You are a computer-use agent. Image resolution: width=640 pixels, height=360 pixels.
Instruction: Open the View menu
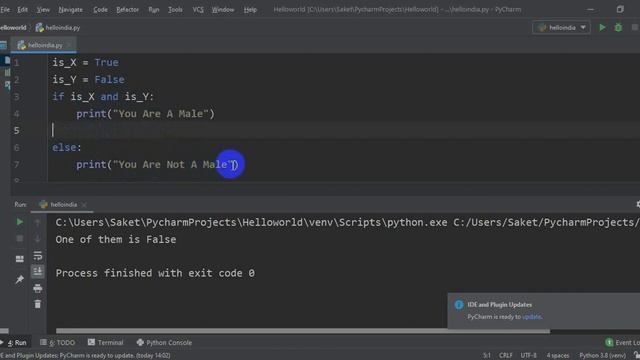[43, 9]
